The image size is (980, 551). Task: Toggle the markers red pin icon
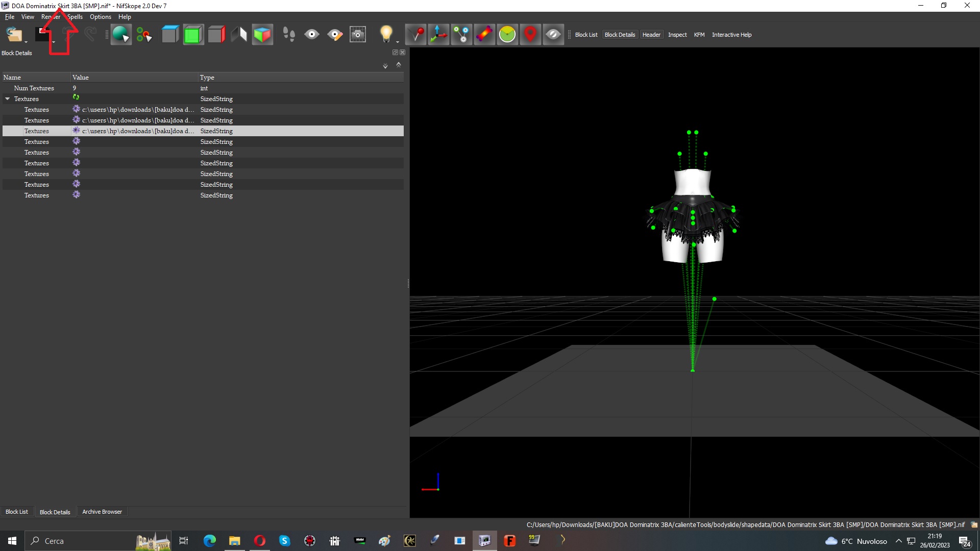pos(530,35)
